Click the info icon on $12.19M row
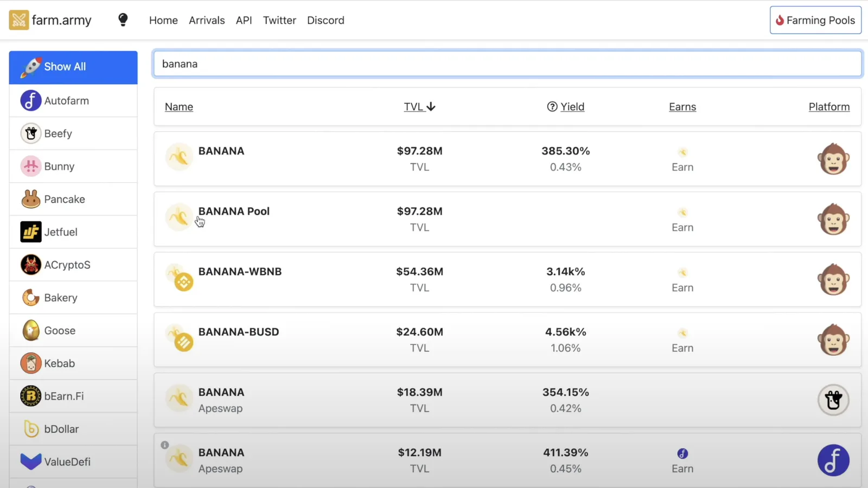This screenshot has width=868, height=488. point(165,445)
